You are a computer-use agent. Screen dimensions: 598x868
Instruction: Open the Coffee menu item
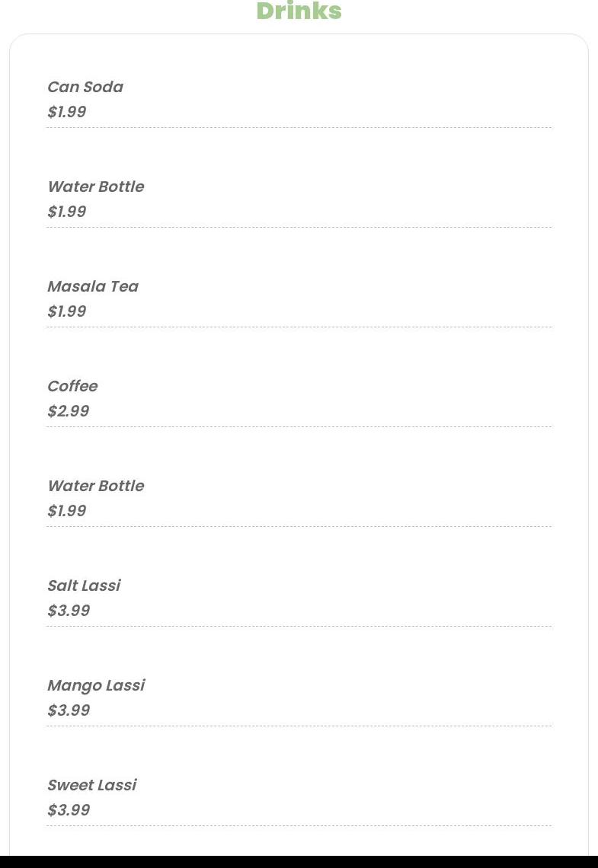pos(72,386)
